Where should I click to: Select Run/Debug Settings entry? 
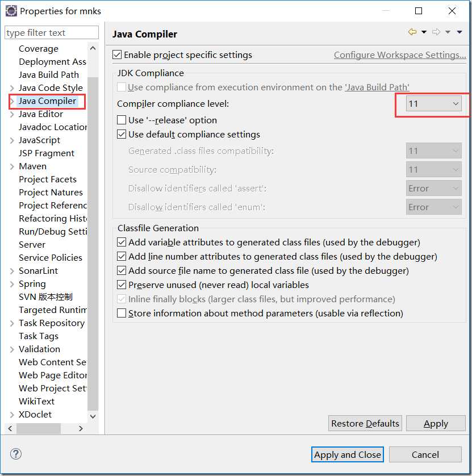click(x=53, y=231)
